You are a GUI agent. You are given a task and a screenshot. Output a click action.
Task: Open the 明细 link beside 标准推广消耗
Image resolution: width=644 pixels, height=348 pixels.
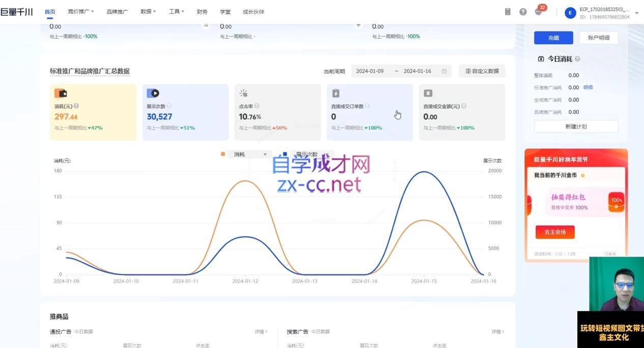tap(588, 87)
